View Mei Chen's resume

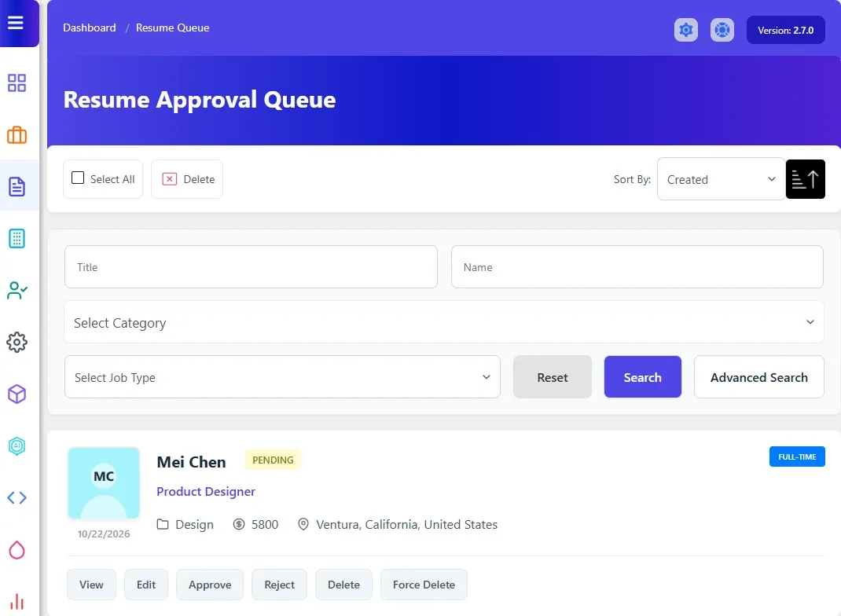pos(91,585)
